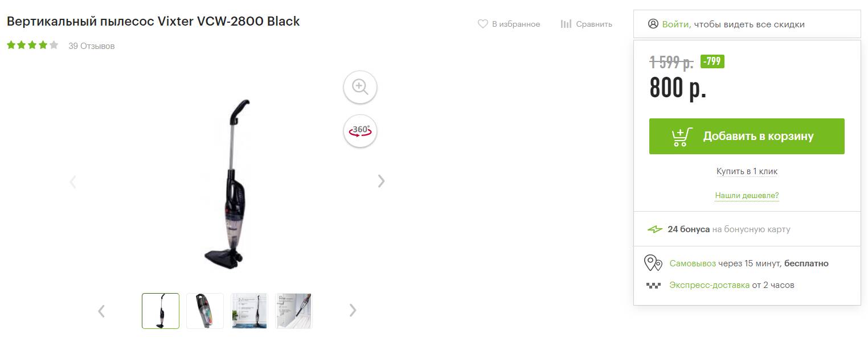This screenshot has height=346, width=868.
Task: Show next main product image arrow
Action: pos(381,181)
